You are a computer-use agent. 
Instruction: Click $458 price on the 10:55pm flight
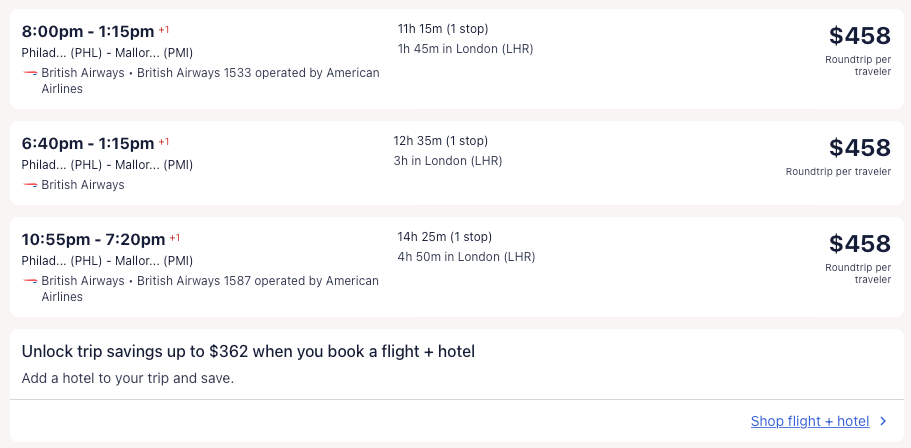859,244
